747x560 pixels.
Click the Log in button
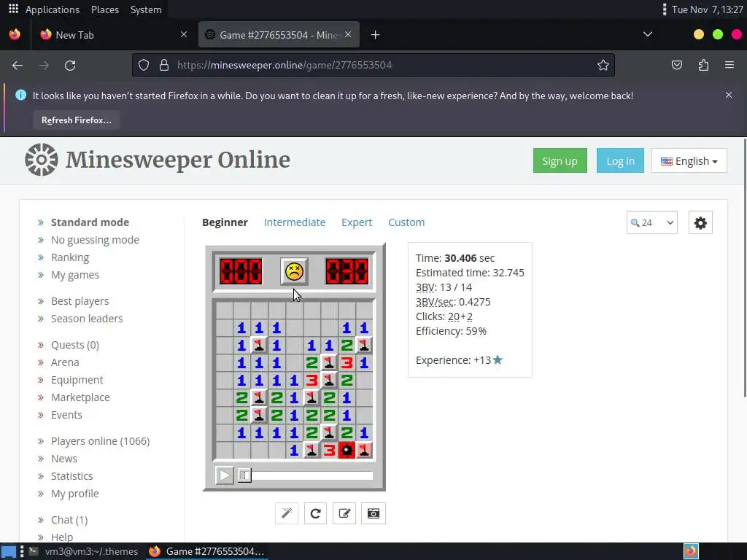coord(620,161)
